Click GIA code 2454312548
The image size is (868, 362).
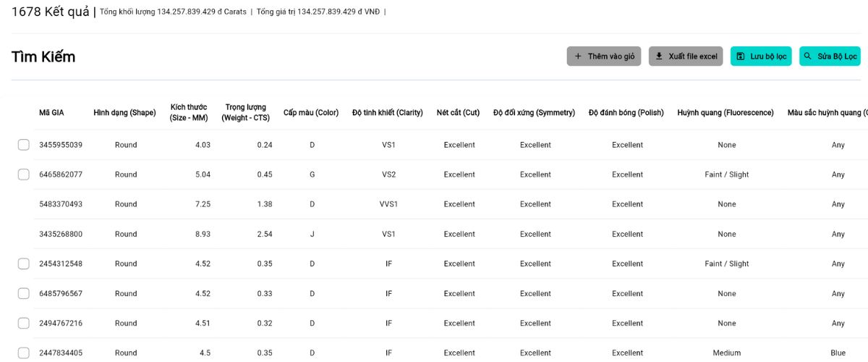[x=61, y=264]
